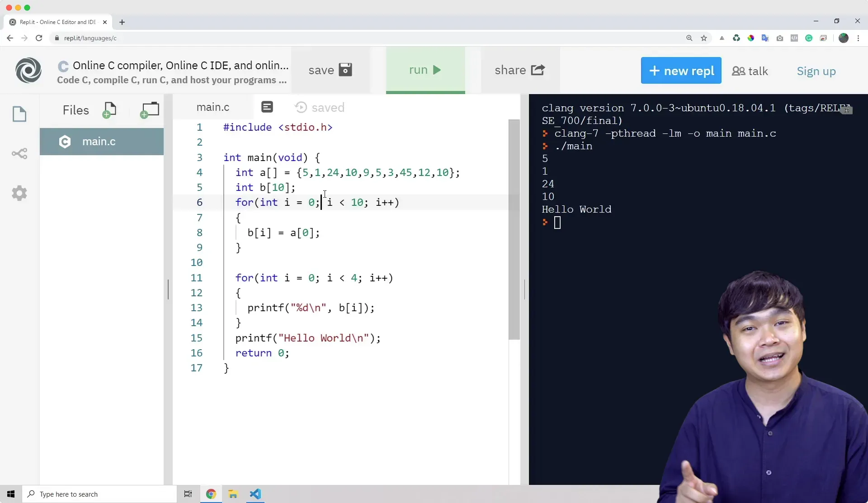Select the main.c editor tab
Viewport: 868px width, 503px height.
tap(212, 107)
